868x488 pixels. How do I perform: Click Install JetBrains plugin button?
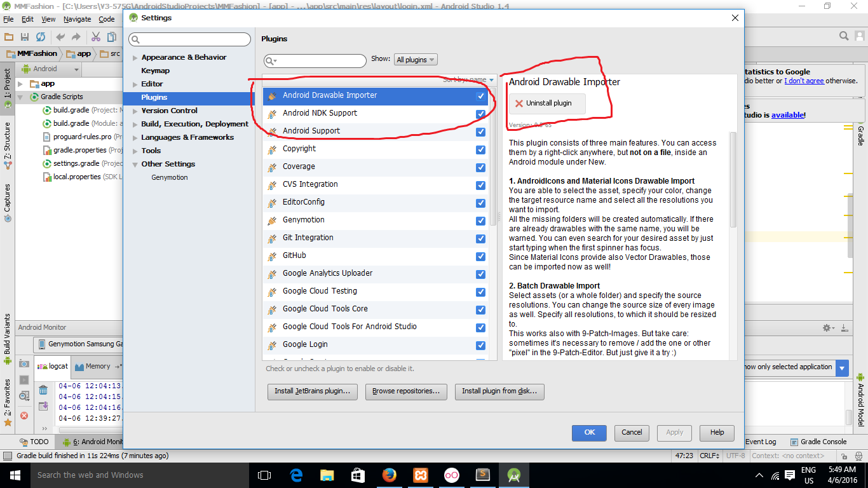coord(313,391)
